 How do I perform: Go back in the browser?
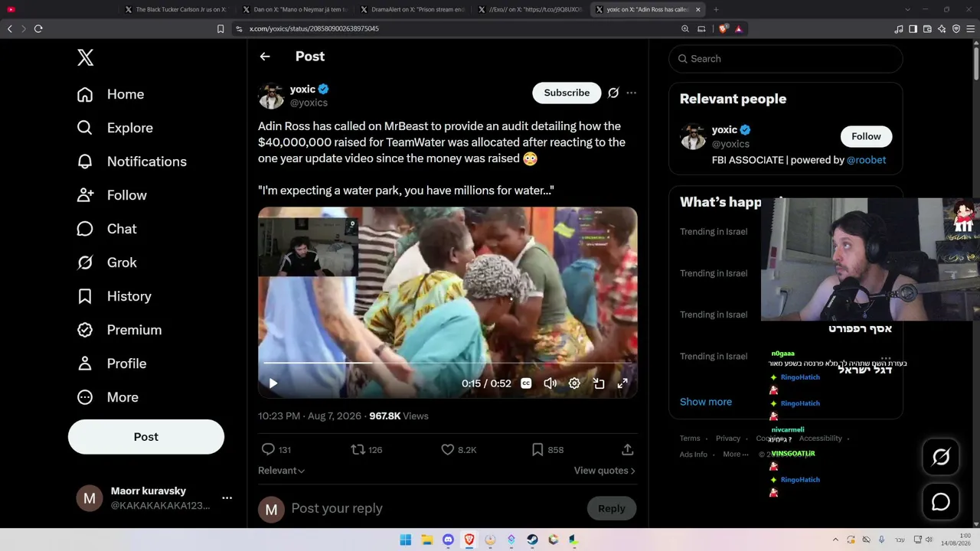point(10,29)
